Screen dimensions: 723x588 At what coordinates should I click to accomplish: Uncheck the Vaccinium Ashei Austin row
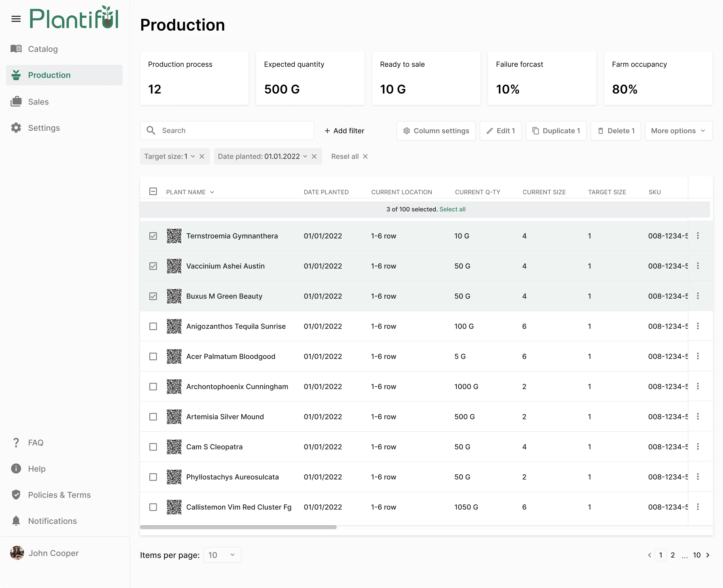click(x=153, y=266)
